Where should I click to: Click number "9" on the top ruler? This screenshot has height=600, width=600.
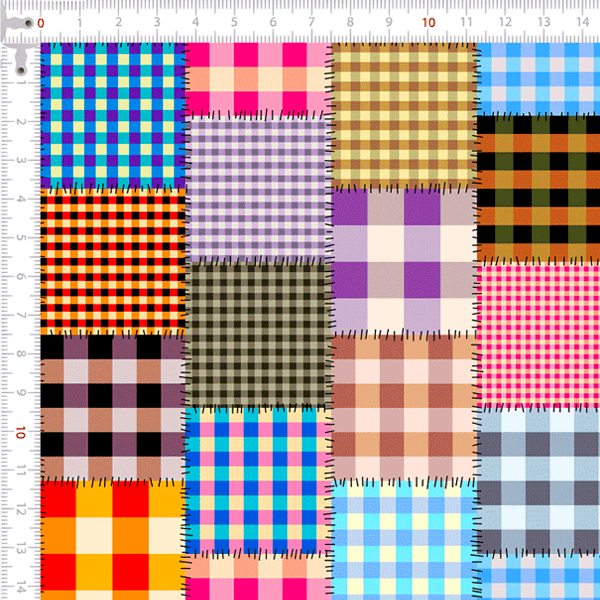click(389, 22)
